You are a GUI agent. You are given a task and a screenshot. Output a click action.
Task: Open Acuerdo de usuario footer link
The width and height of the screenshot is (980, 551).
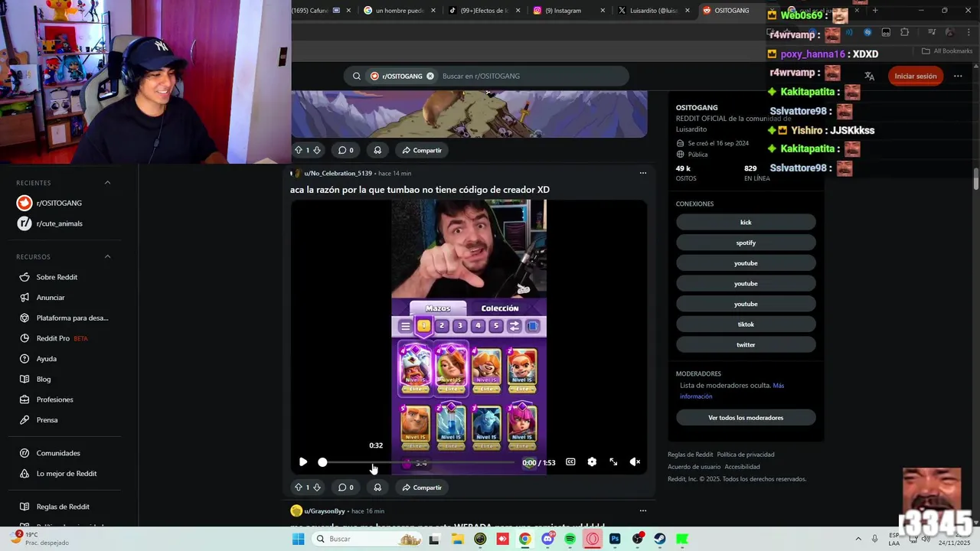694,467
